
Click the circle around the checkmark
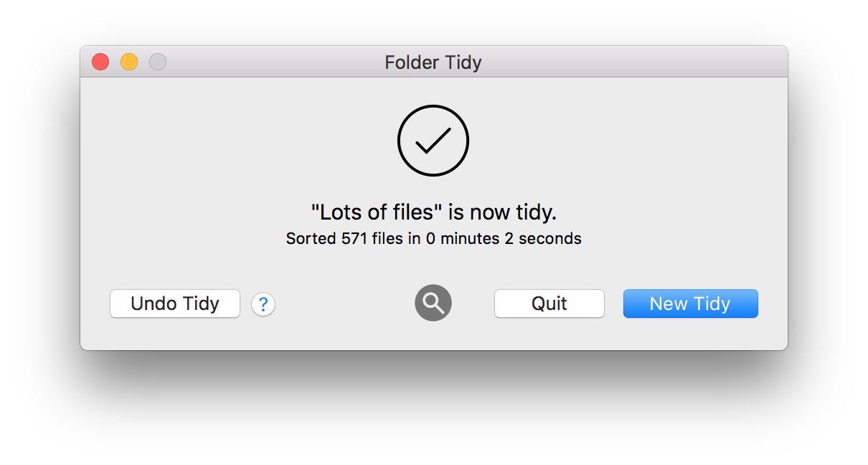[433, 141]
